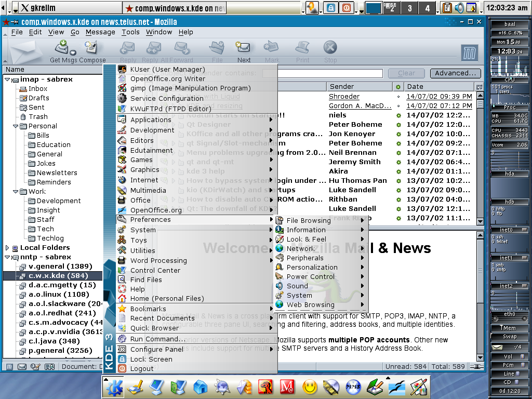Screen dimensions: 532x399
Task: Switch to virtual desktop 4
Action: pyautogui.click(x=428, y=8)
